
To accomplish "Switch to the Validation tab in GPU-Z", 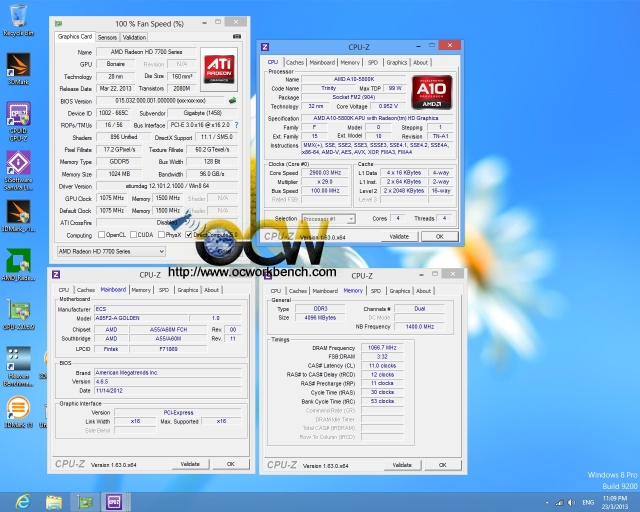I will [134, 37].
